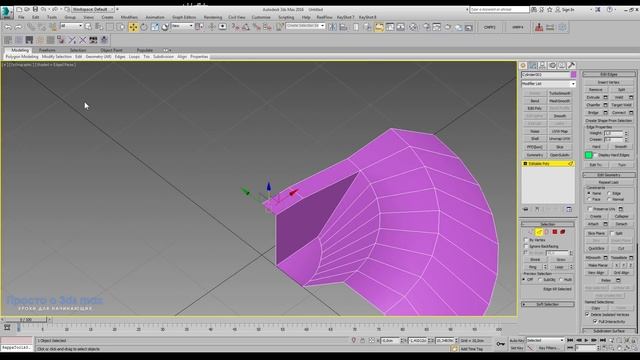Screen dimensions: 640x360
Task: Switch to the Freeform ribbon tab
Action: [x=47, y=50]
